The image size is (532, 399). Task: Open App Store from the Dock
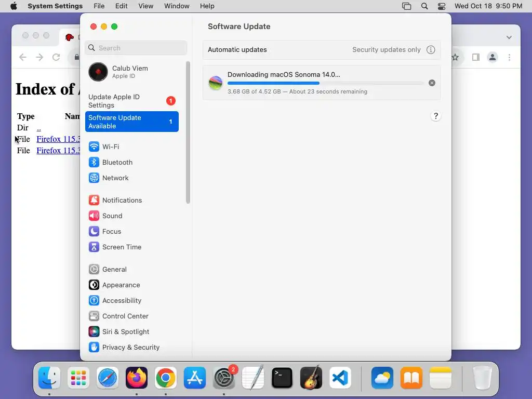(x=195, y=378)
